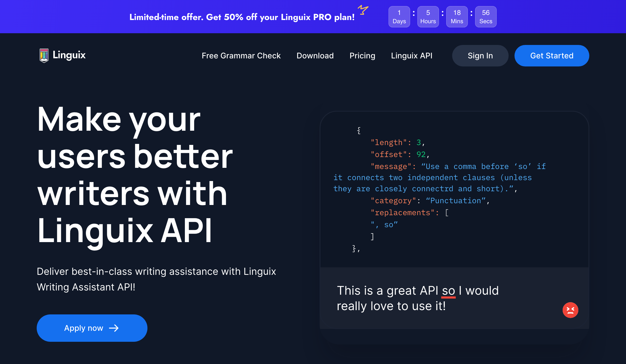
Task: Click the Secs countdown box
Action: coord(485,17)
